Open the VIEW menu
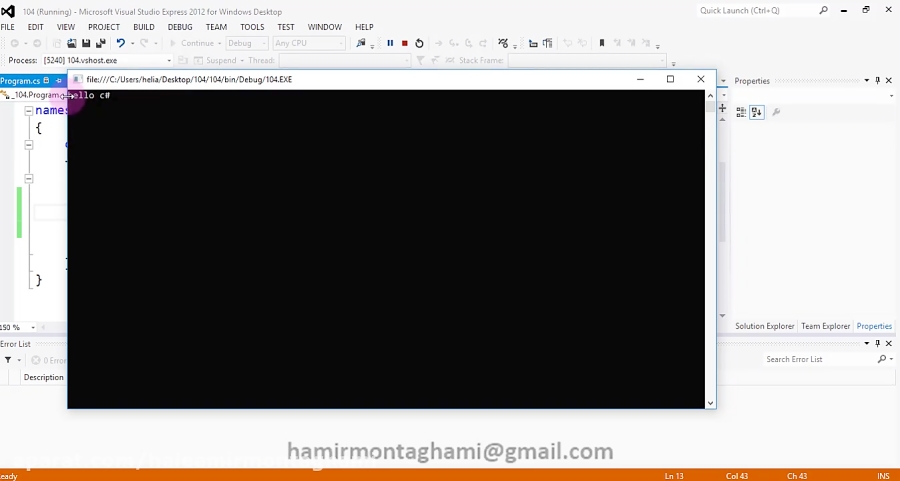Image resolution: width=900 pixels, height=481 pixels. (x=65, y=27)
